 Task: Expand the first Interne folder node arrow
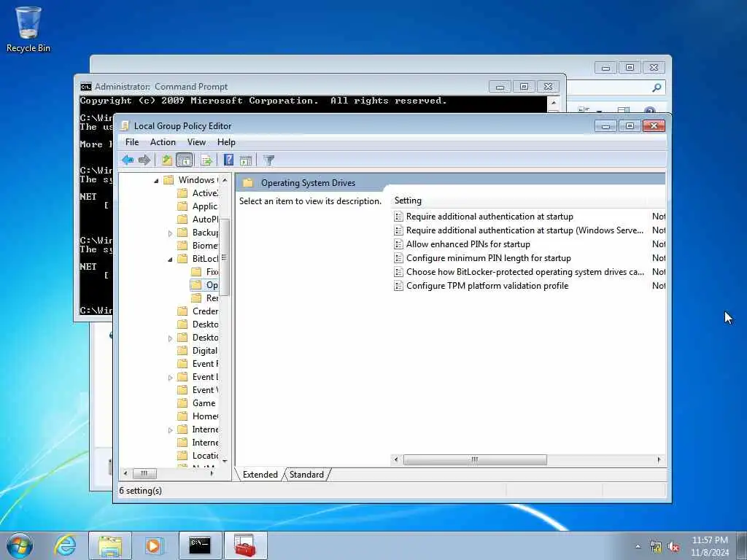[170, 430]
